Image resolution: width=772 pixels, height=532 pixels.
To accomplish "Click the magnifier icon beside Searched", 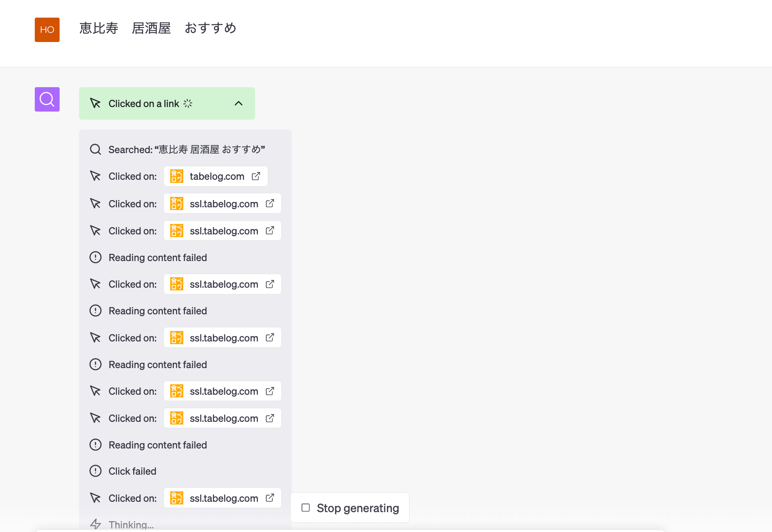I will [x=95, y=149].
